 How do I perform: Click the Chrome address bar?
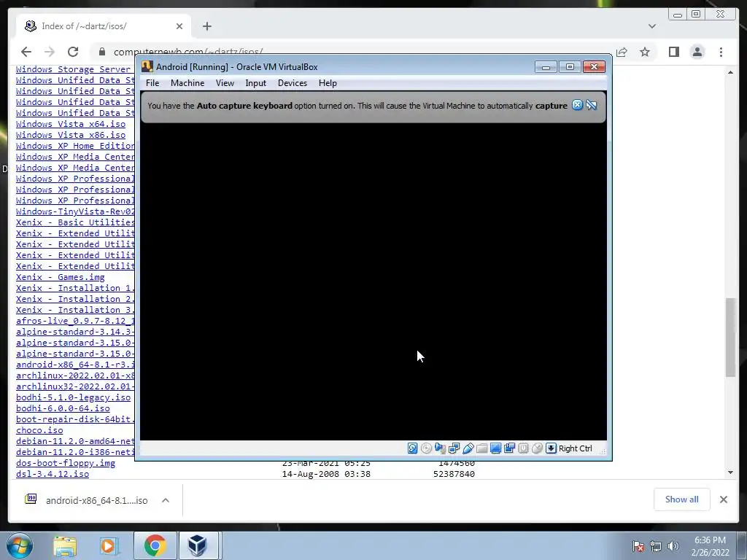(352, 52)
